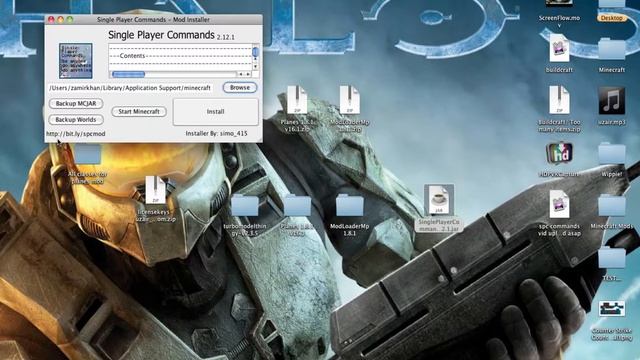Click the horizontal scrollbar right arrow
The height and width of the screenshot is (360, 640).
click(248, 74)
